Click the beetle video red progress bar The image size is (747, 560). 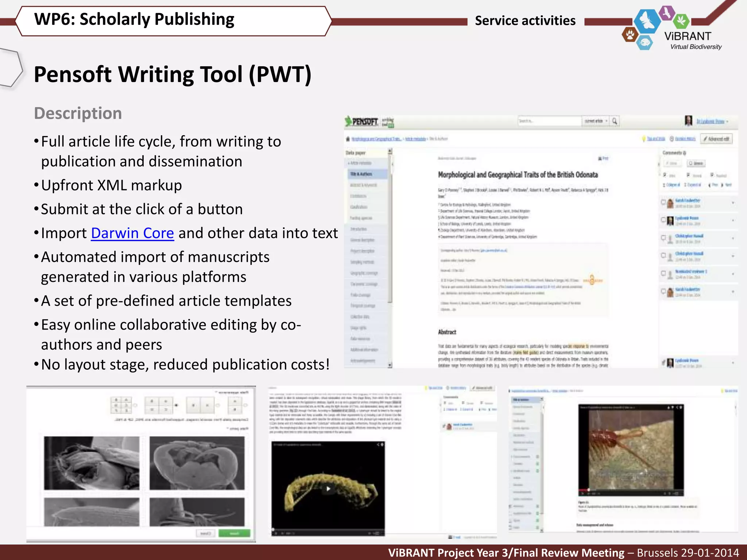point(583,490)
